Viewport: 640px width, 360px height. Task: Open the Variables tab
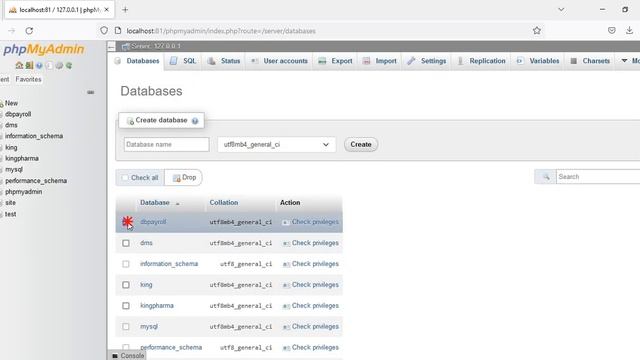538,61
